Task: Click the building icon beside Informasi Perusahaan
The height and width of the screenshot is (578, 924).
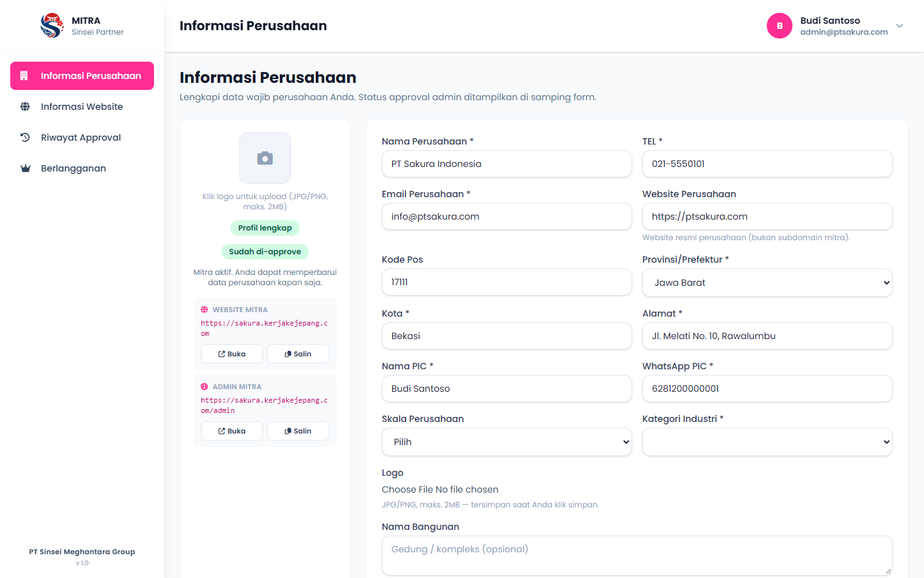Action: pyautogui.click(x=24, y=76)
